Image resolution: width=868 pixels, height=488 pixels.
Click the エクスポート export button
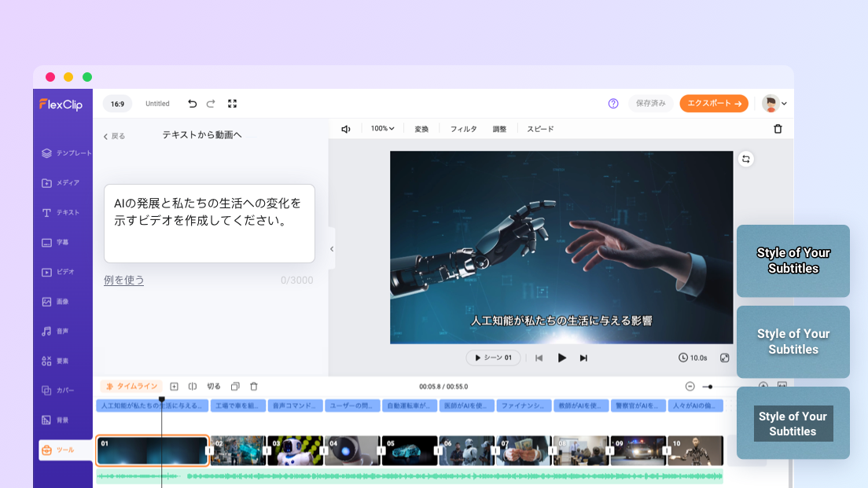point(714,104)
